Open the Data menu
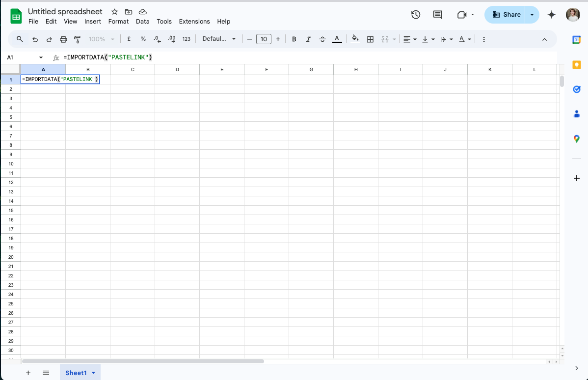 [x=142, y=22]
